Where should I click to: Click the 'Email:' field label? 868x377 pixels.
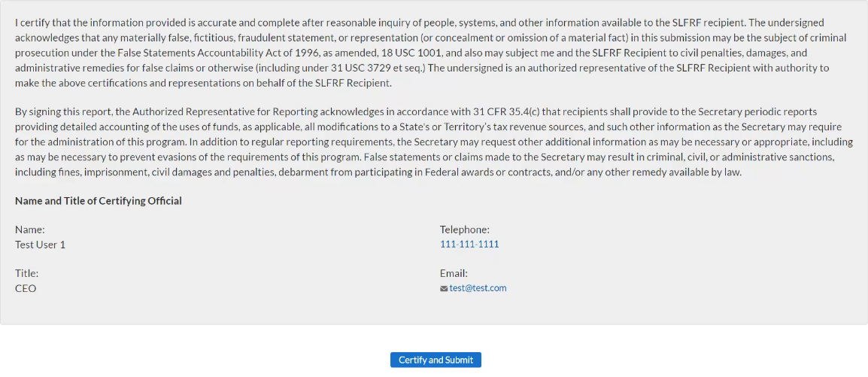tap(454, 274)
